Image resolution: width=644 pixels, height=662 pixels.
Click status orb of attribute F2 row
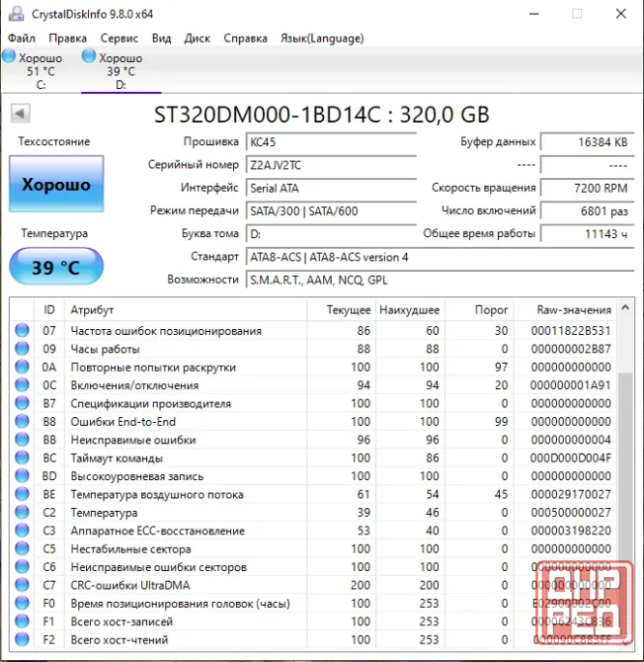pos(22,638)
